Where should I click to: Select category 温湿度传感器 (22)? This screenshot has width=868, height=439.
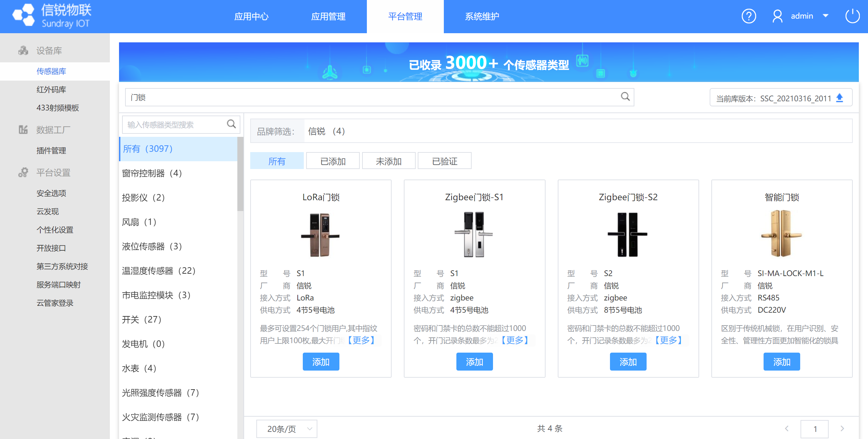[178, 271]
